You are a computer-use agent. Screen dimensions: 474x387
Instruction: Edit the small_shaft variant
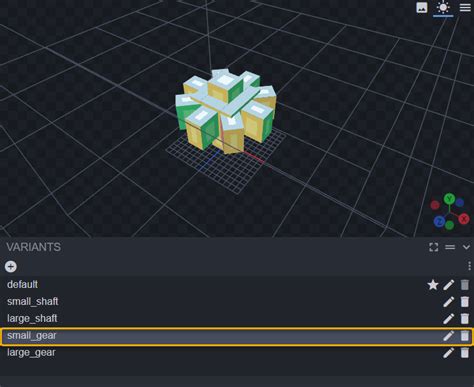pos(449,302)
